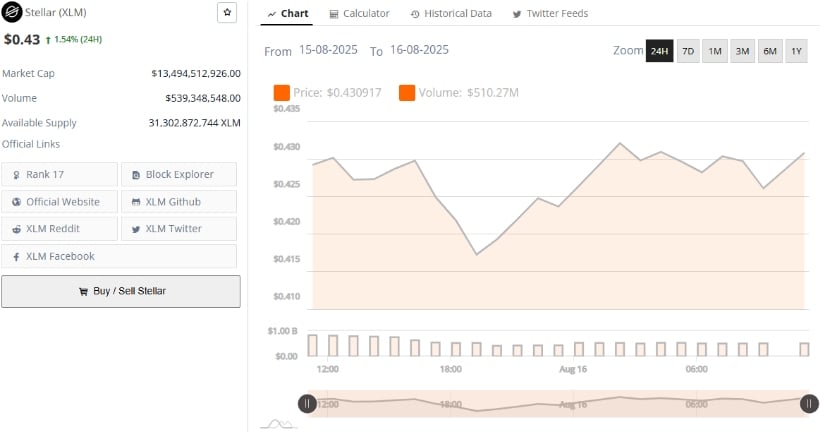Click the Rank 17 button
This screenshot has width=825, height=432.
[59, 174]
